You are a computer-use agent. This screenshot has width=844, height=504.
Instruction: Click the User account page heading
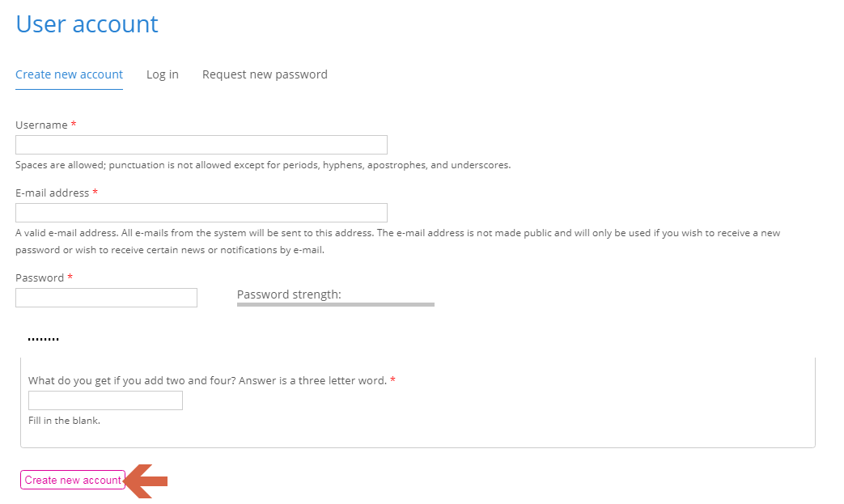(87, 24)
